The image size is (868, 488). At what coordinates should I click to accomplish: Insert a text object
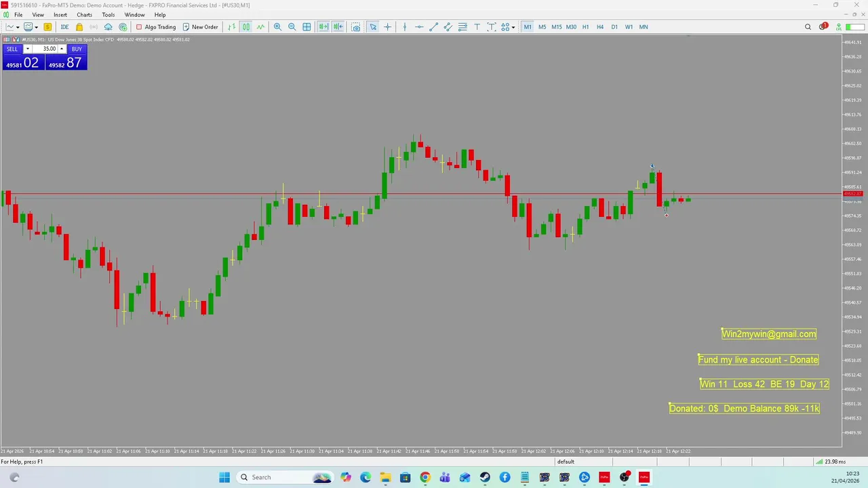[x=477, y=27]
